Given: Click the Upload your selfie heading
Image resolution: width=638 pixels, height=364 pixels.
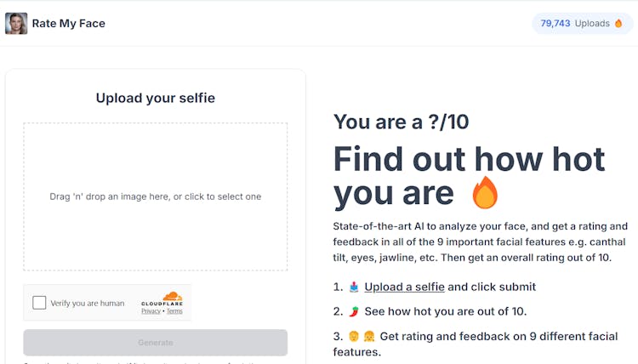Looking at the screenshot, I should (x=156, y=98).
